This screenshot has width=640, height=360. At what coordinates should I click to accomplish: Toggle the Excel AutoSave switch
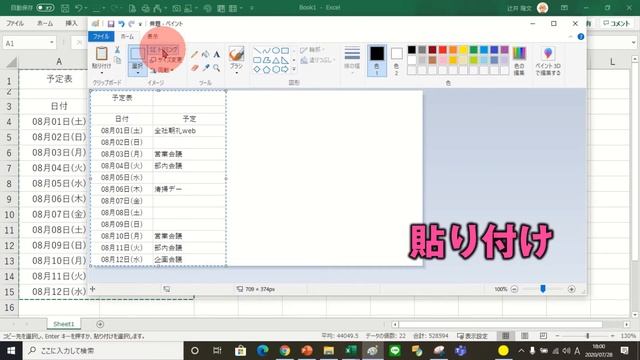click(45, 8)
